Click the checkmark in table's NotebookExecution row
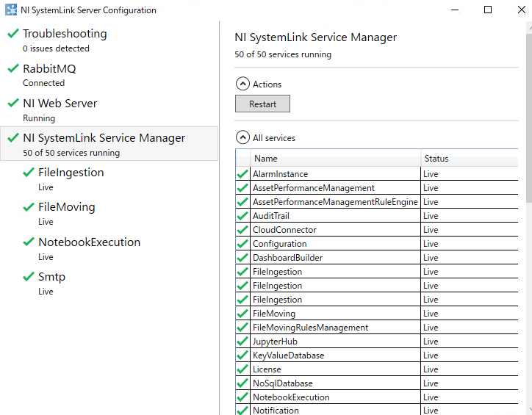The width and height of the screenshot is (532, 415). pos(242,397)
